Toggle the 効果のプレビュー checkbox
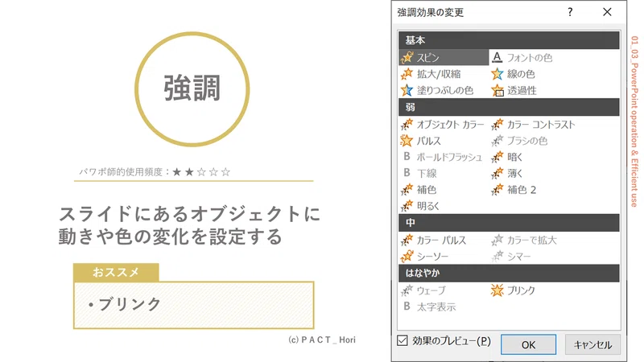 coord(402,340)
